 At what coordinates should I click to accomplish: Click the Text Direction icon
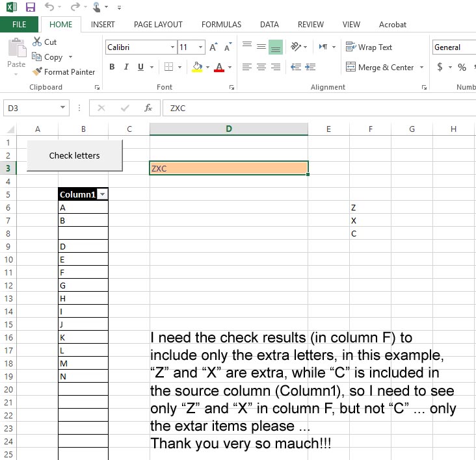click(323, 47)
